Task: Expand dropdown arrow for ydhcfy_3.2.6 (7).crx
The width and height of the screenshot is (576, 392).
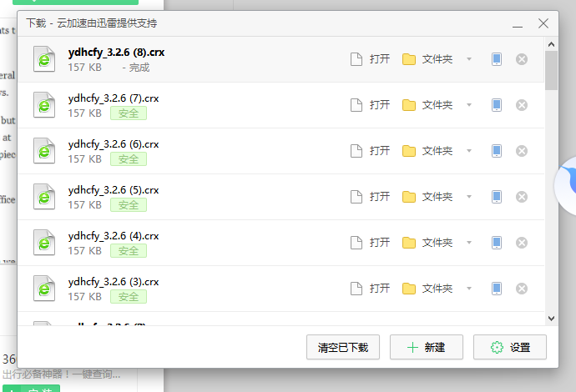Action: (469, 105)
